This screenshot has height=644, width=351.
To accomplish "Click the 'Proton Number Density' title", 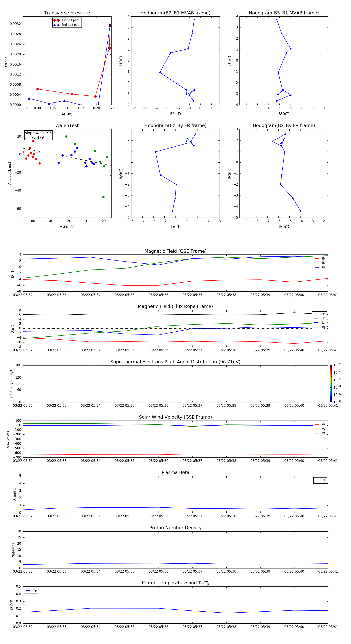I will point(175,528).
